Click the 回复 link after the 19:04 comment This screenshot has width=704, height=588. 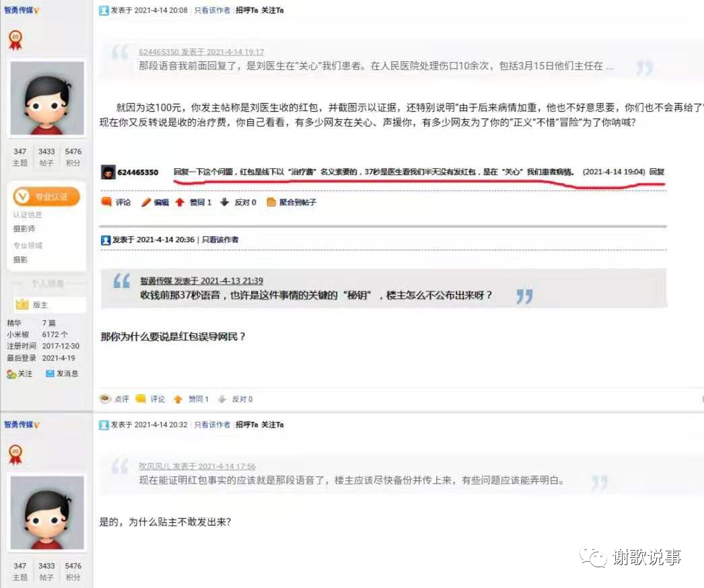[657, 172]
